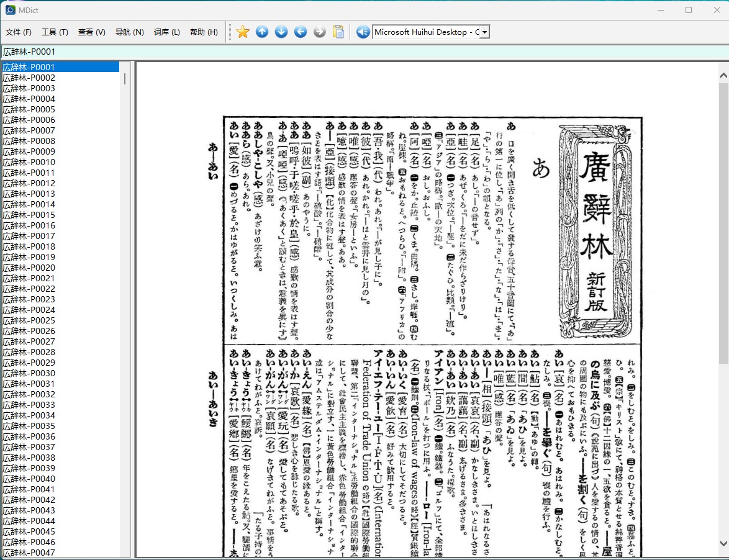
Task: Open the 词库 (L) menu
Action: 166,32
